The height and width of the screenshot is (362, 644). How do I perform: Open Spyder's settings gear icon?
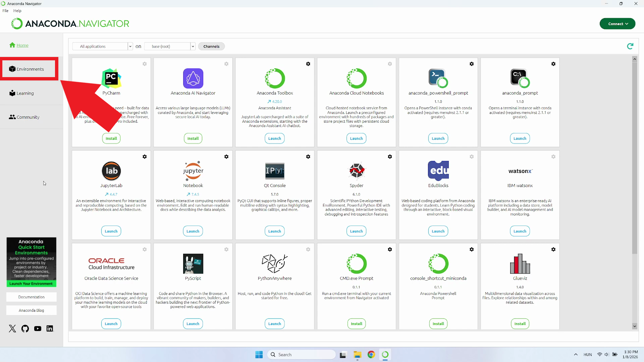(390, 157)
